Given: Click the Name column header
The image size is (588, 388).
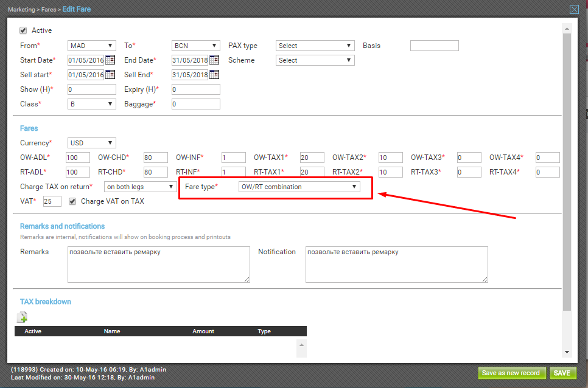Looking at the screenshot, I should [x=112, y=331].
